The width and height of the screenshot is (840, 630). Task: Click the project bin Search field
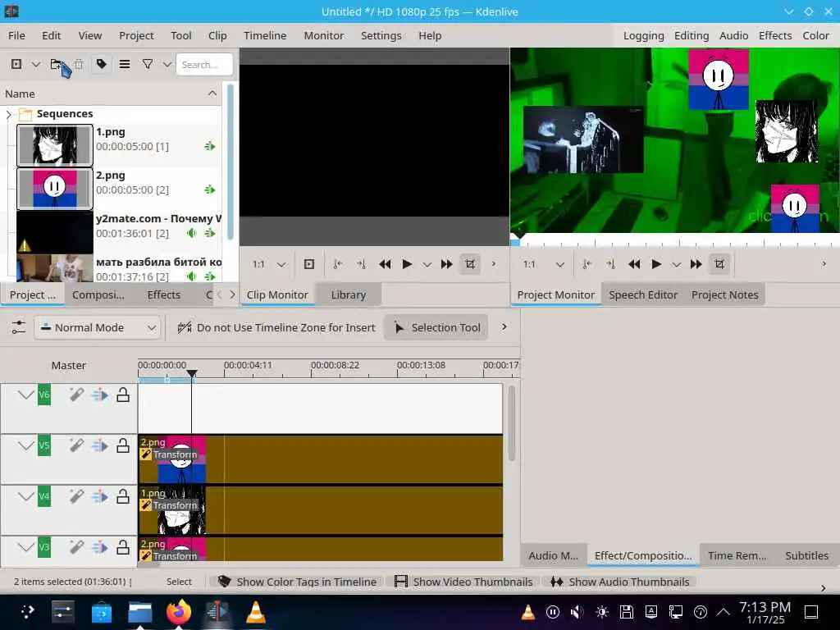pos(204,64)
